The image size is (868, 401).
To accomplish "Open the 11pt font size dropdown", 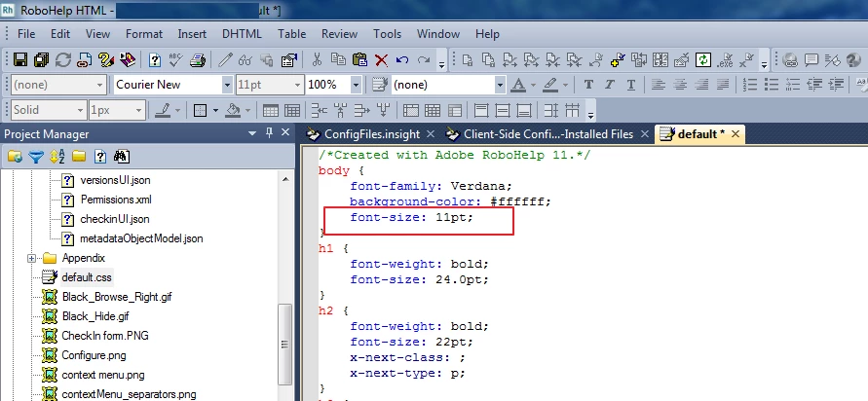I will (x=298, y=86).
